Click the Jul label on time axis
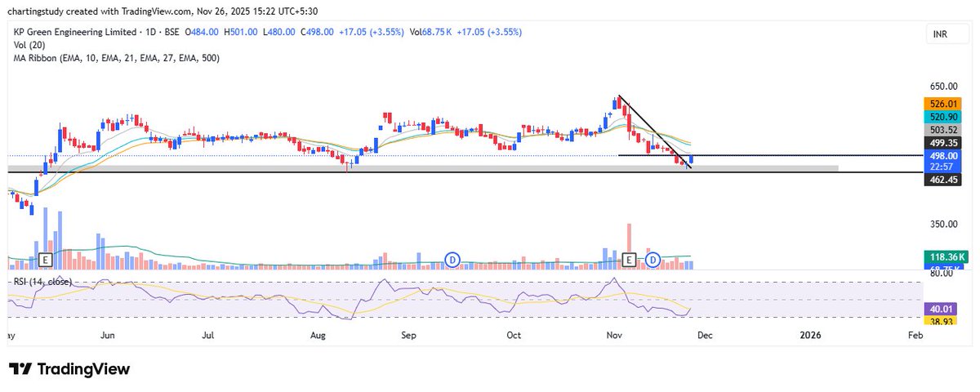Screen dimensions: 980x392 tap(208, 335)
